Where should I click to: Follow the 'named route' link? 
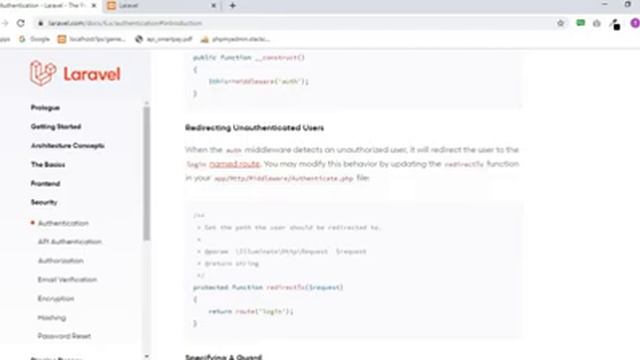coord(235,164)
